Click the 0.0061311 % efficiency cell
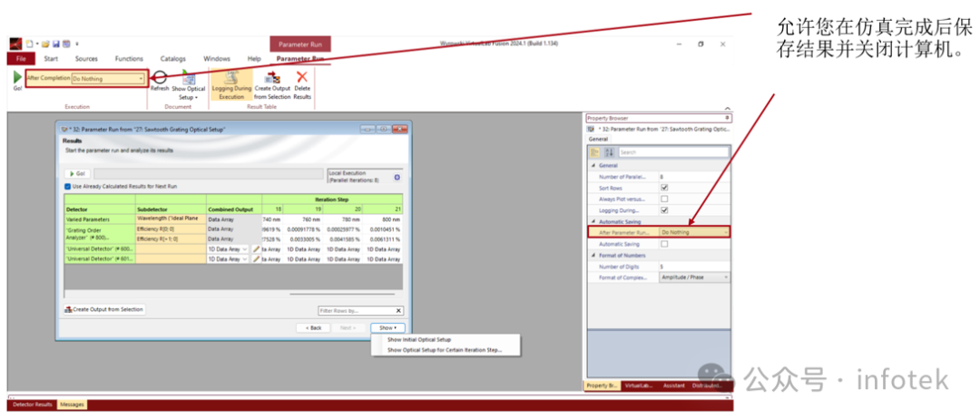 383,239
